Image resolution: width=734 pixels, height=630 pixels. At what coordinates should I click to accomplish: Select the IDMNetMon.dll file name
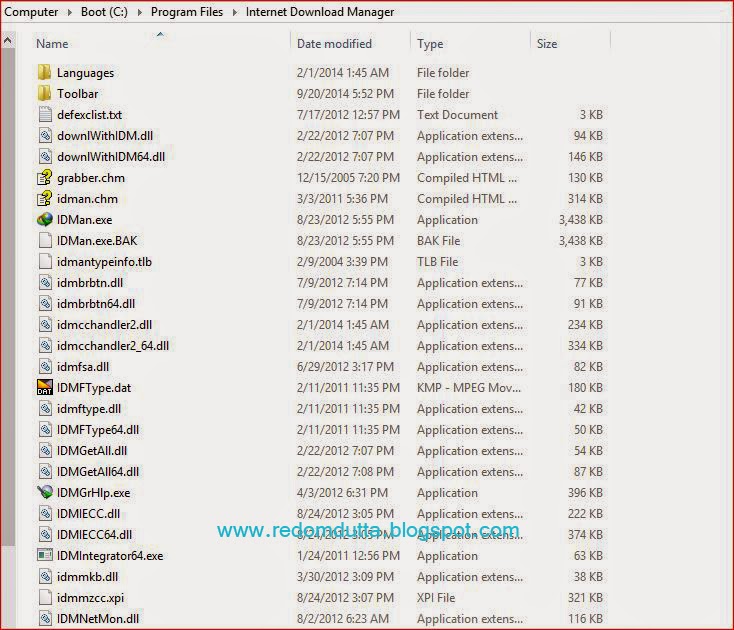(x=97, y=619)
